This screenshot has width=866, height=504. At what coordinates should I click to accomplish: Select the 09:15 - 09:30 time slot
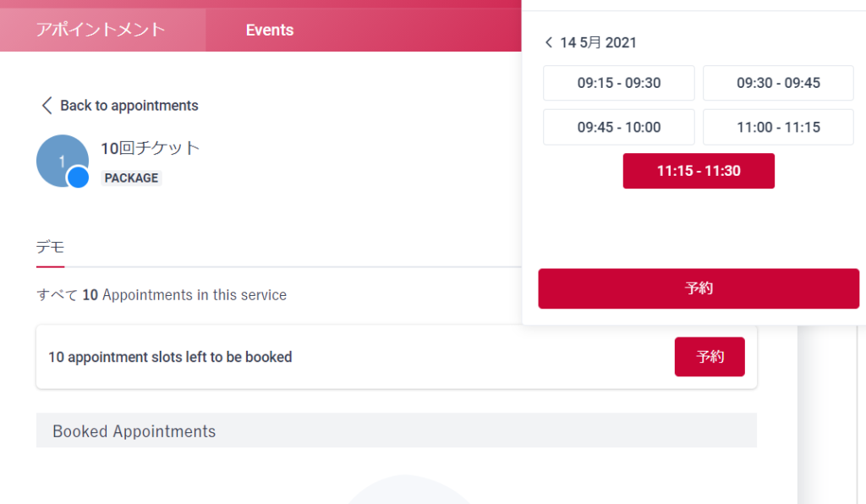coord(618,83)
